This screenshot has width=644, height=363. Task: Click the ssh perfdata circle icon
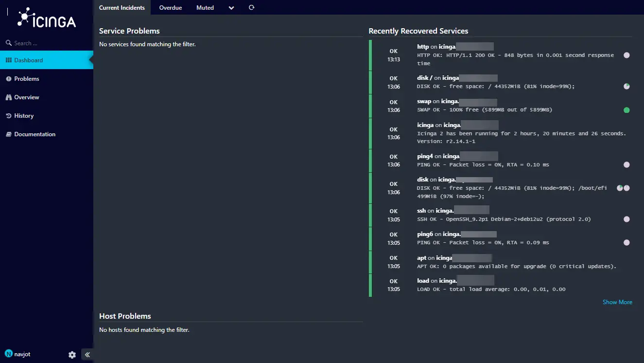coord(627,219)
